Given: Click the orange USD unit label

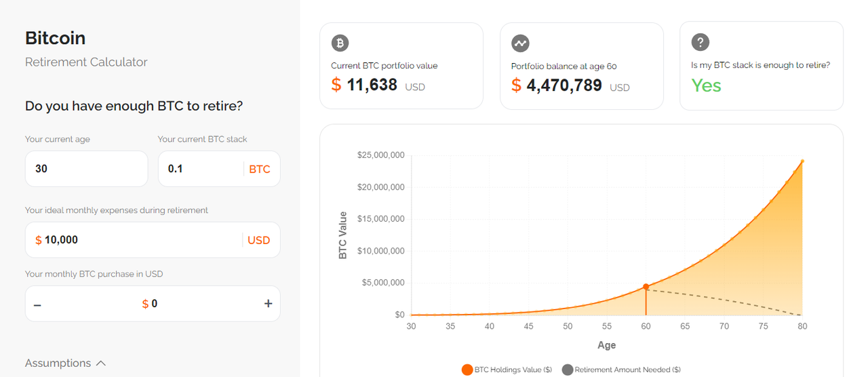Looking at the screenshot, I should pyautogui.click(x=259, y=240).
